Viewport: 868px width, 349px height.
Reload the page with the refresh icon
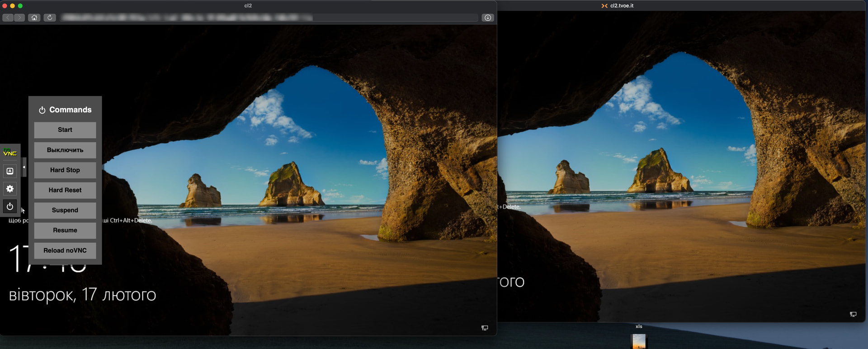click(x=50, y=18)
